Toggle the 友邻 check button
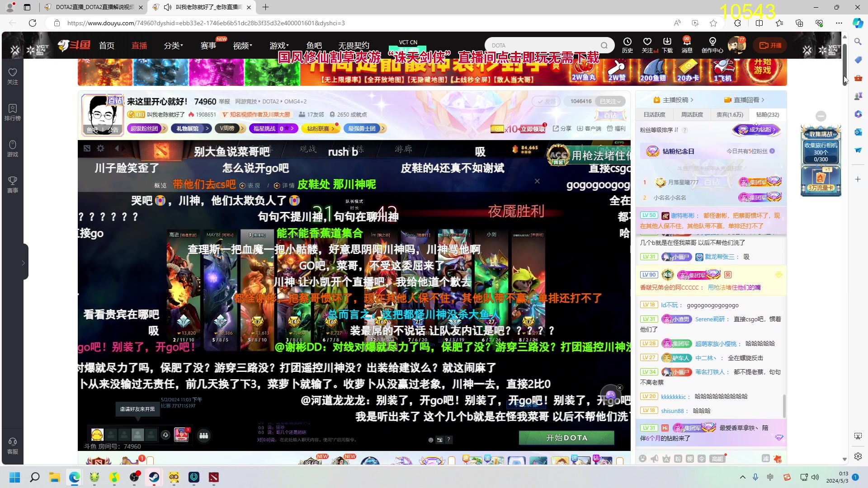 (546, 101)
